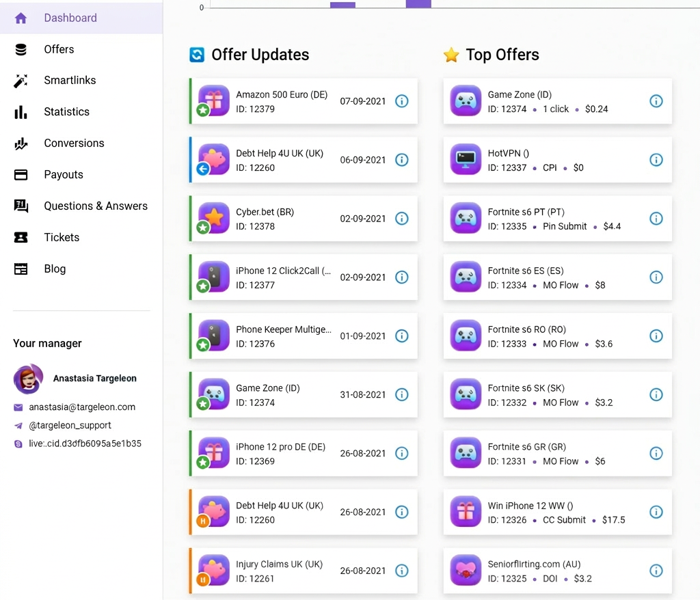Screen dimensions: 700x600
Task: Open the Smartlinks menu entry
Action: tap(81, 81)
